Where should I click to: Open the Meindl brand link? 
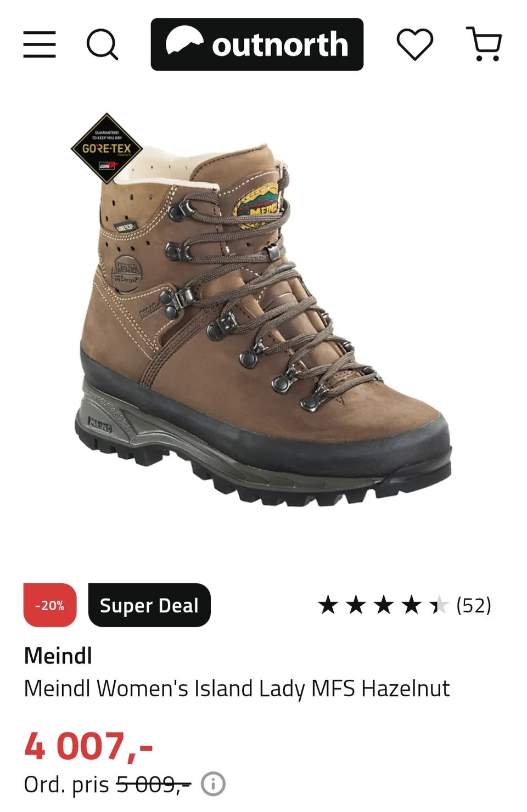58,656
